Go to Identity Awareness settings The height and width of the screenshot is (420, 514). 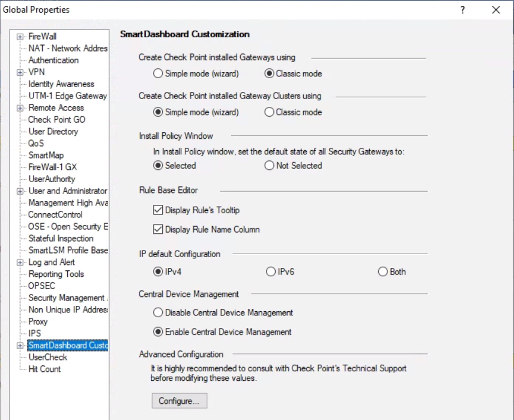point(61,84)
